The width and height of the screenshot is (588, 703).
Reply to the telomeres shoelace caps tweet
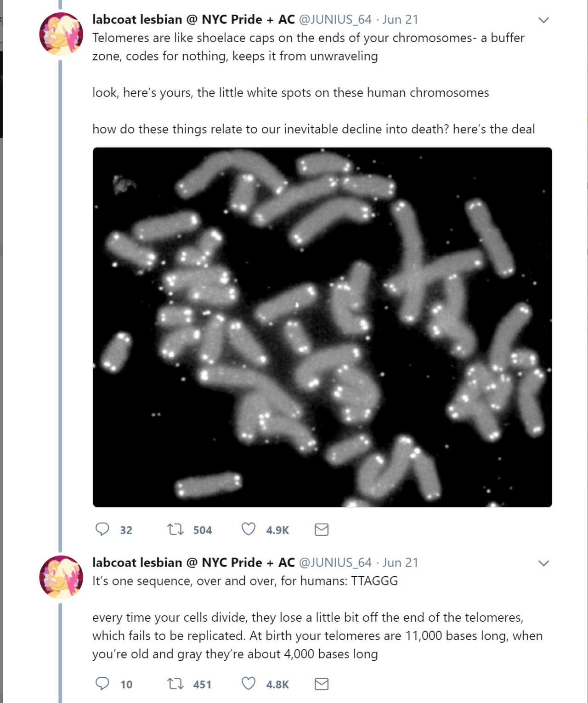click(102, 529)
